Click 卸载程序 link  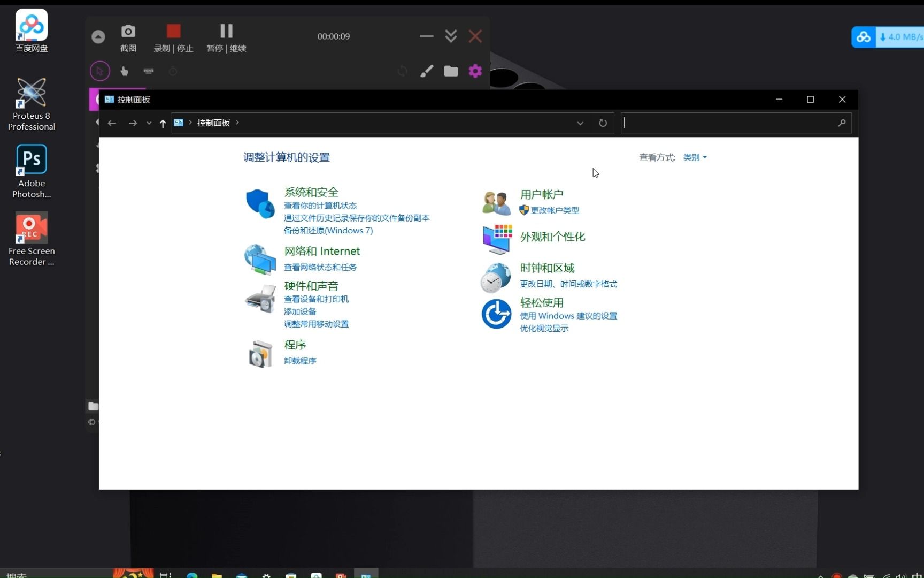tap(299, 361)
